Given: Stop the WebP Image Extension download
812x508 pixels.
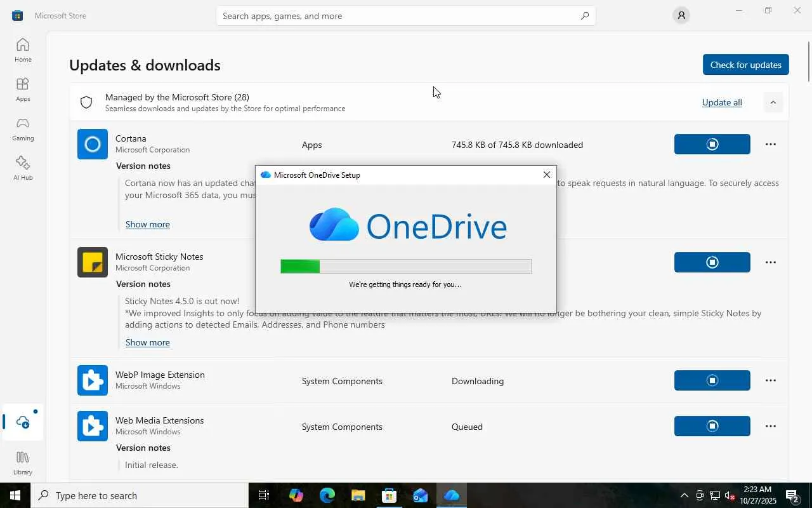Looking at the screenshot, I should 712,380.
